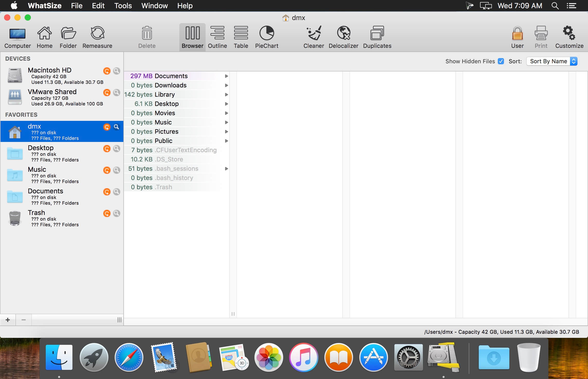The width and height of the screenshot is (588, 379).
Task: Switch to Table view
Action: [x=241, y=37]
